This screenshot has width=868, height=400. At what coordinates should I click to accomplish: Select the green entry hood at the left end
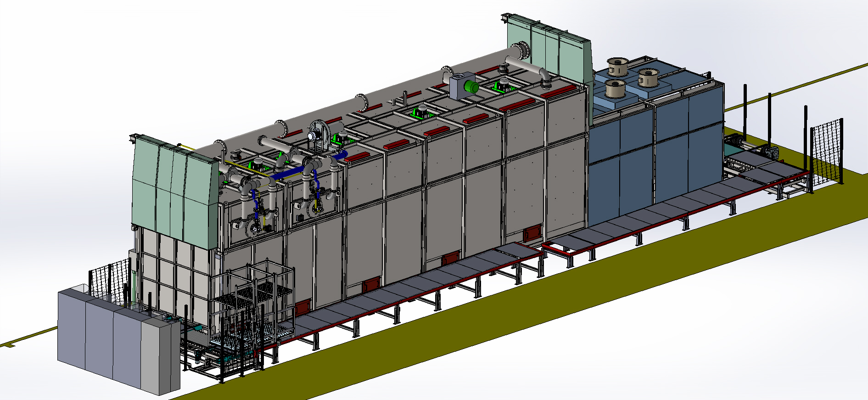click(x=174, y=193)
